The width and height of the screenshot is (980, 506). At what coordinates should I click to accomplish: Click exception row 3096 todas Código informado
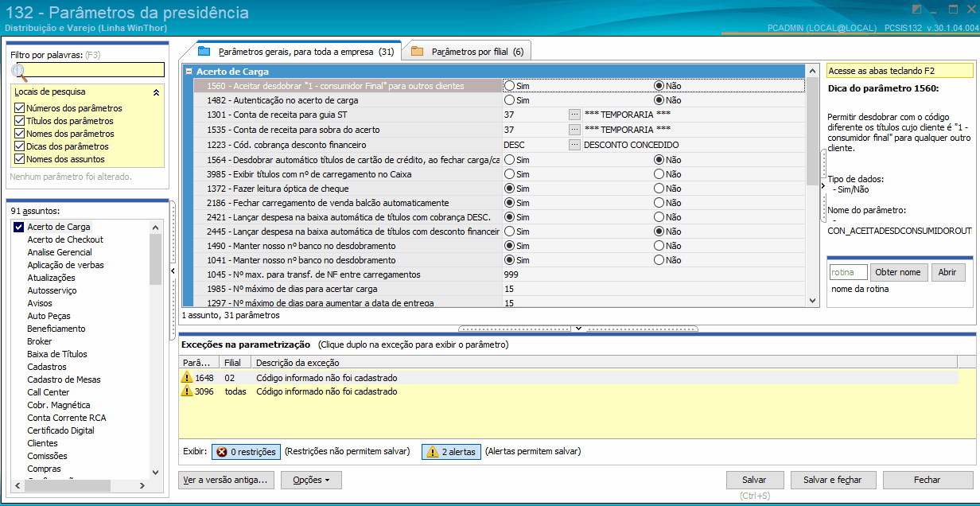[569, 391]
